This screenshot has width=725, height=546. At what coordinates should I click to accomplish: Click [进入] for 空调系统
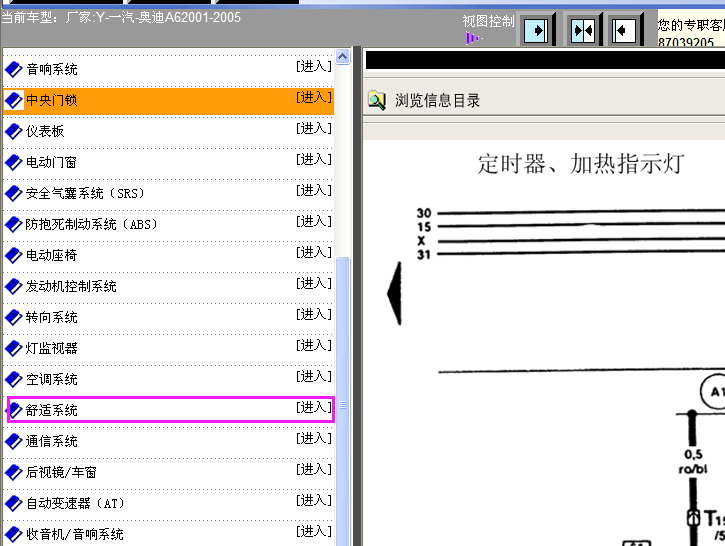pyautogui.click(x=314, y=376)
